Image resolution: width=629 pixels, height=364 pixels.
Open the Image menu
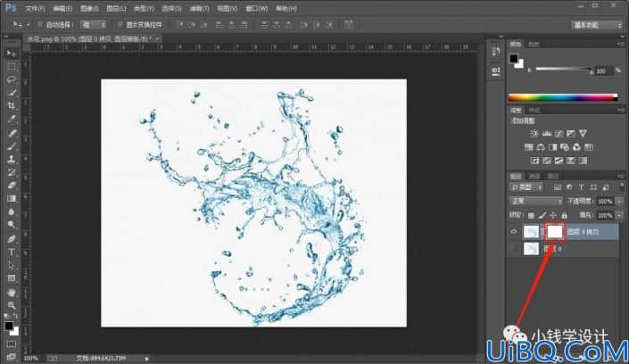89,8
